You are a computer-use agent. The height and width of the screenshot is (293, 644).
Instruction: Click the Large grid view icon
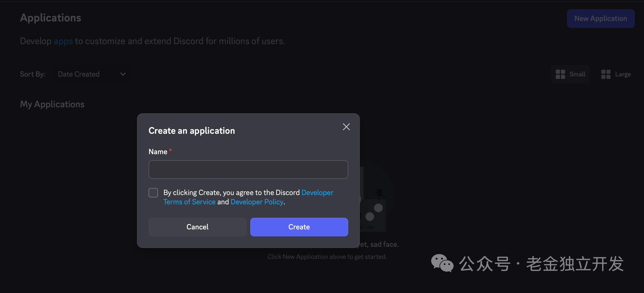click(x=605, y=74)
